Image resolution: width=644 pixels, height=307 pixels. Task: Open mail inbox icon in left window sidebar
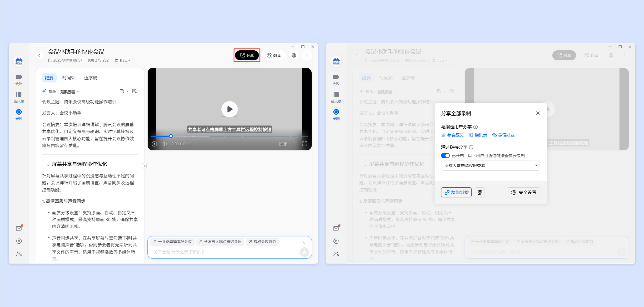[x=19, y=228]
